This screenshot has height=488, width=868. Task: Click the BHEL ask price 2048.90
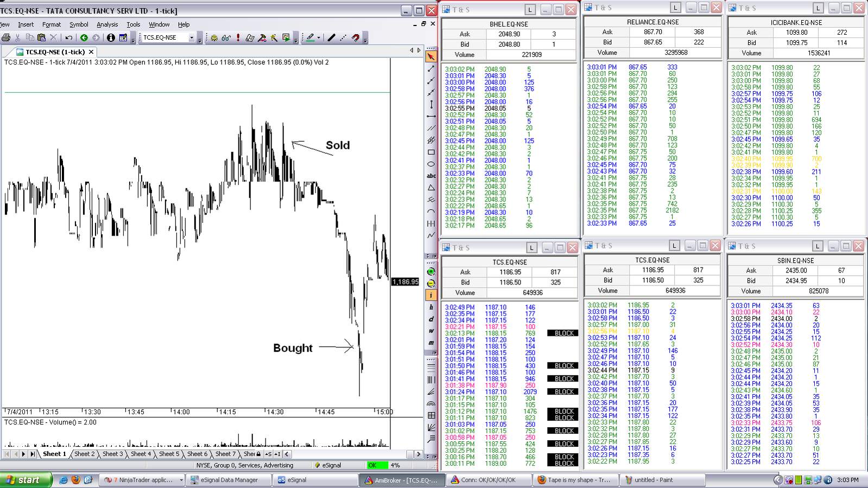click(x=509, y=34)
